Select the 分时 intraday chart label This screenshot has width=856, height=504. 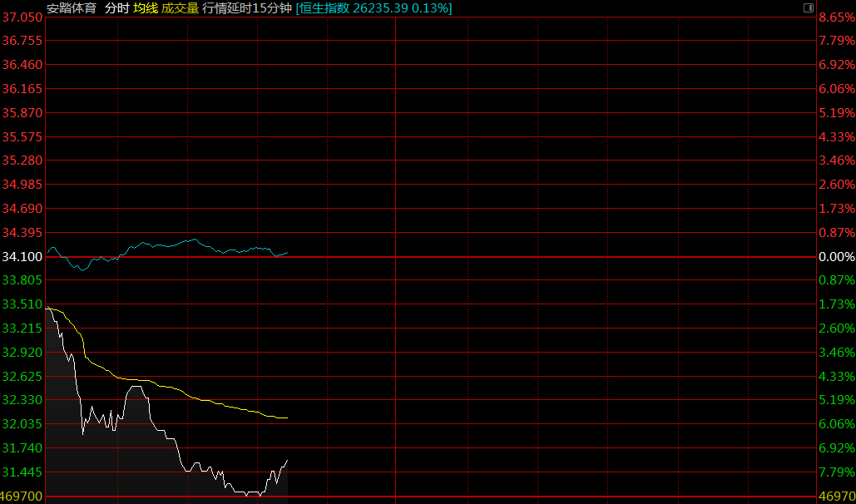[x=116, y=8]
